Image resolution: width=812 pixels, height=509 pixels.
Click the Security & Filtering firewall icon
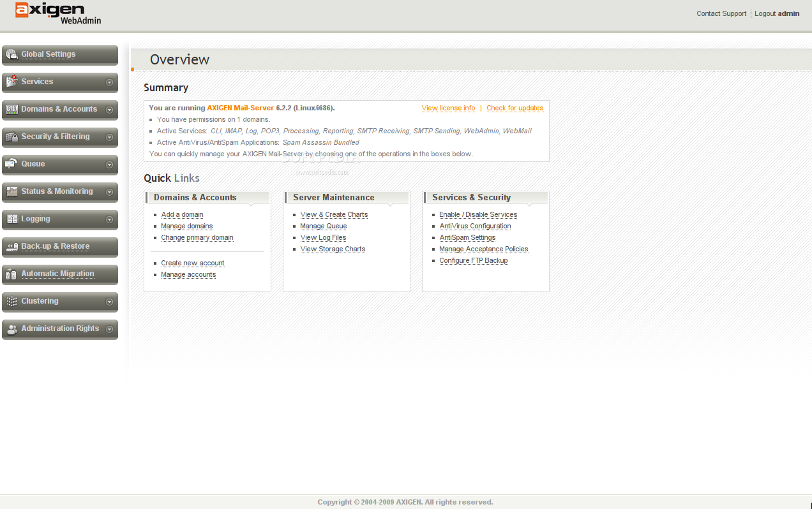tap(11, 136)
